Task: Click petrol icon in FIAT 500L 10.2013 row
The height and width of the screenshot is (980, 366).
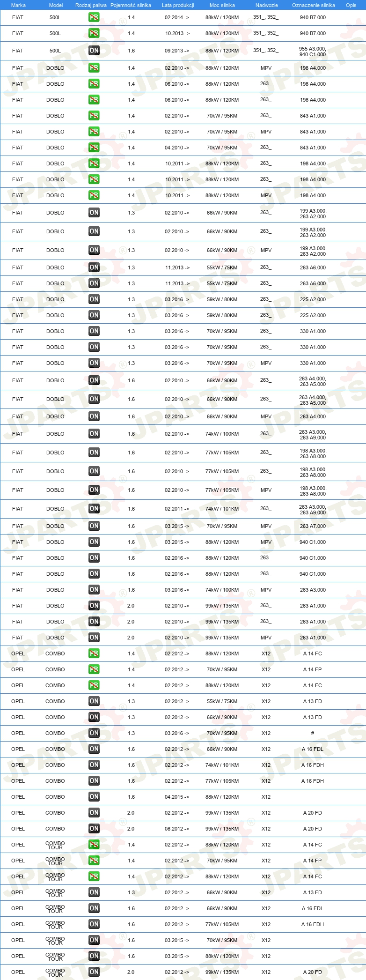Action: pyautogui.click(x=94, y=33)
